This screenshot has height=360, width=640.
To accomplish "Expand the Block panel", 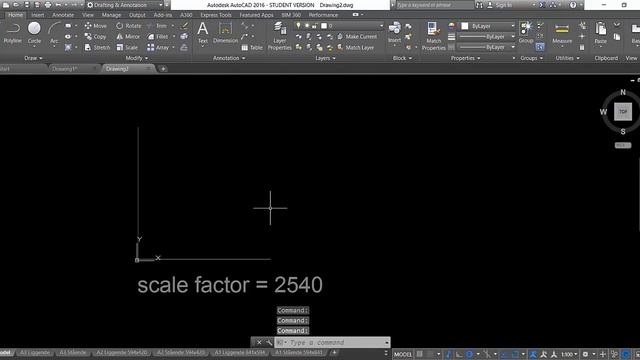I will pyautogui.click(x=402, y=58).
